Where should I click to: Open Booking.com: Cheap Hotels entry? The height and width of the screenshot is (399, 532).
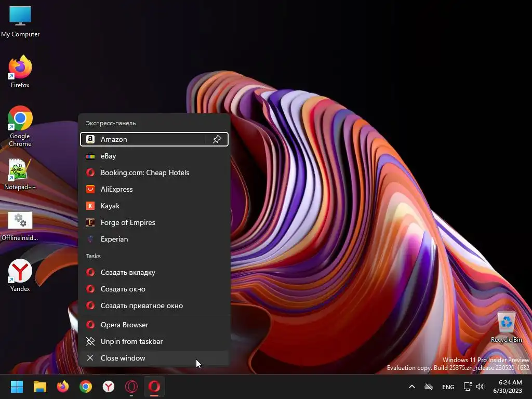pos(154,172)
